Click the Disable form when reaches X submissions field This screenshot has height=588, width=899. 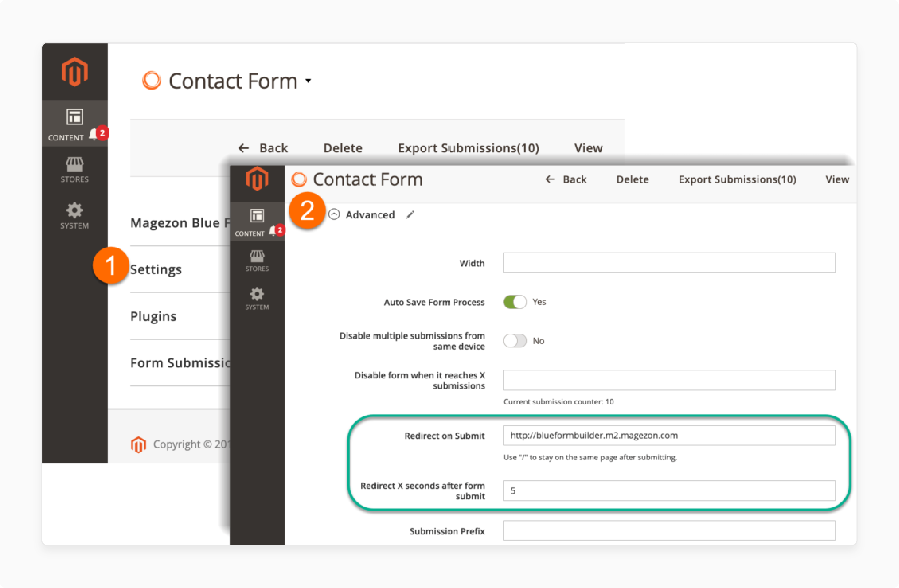click(669, 380)
